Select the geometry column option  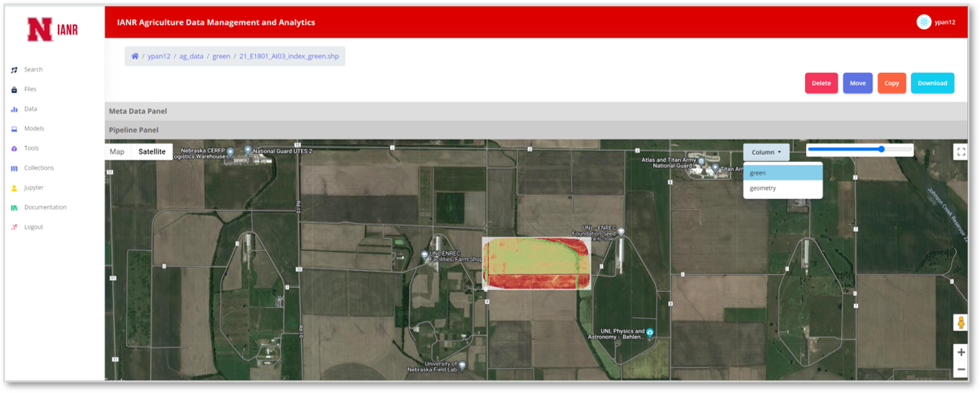point(783,188)
